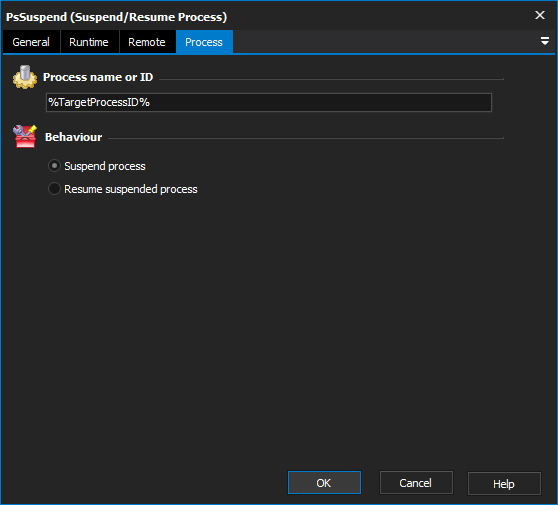Go to the Remote tab
Viewport: 558px width, 505px height.
pyautogui.click(x=147, y=42)
